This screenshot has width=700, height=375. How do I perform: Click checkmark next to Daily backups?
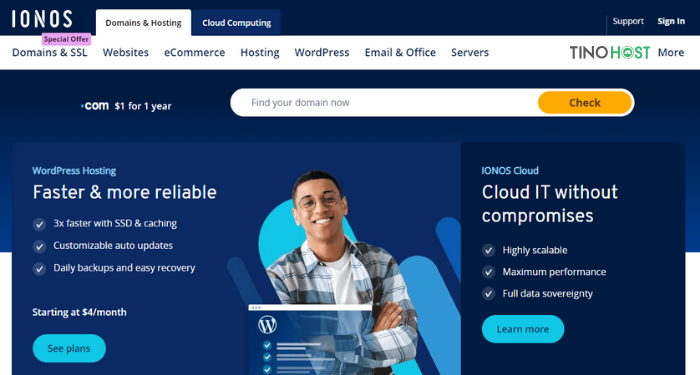click(x=39, y=269)
